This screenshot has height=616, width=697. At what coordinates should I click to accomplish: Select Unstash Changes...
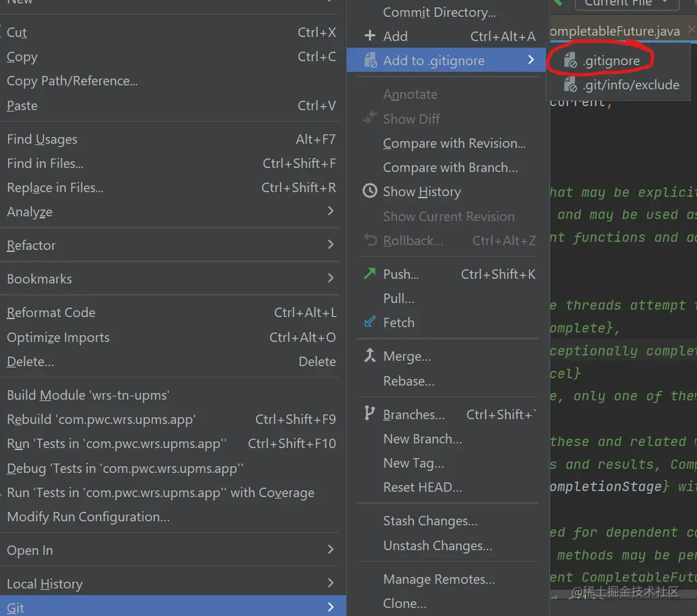(448, 545)
